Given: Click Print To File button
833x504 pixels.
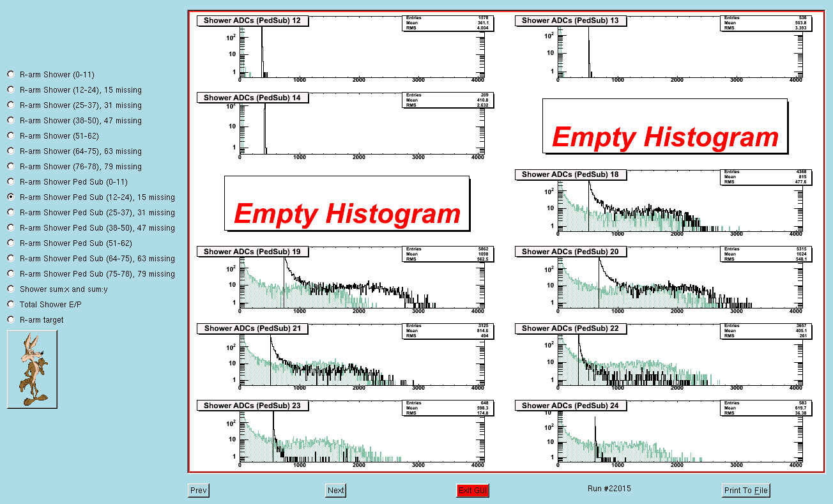Looking at the screenshot, I should [x=746, y=491].
